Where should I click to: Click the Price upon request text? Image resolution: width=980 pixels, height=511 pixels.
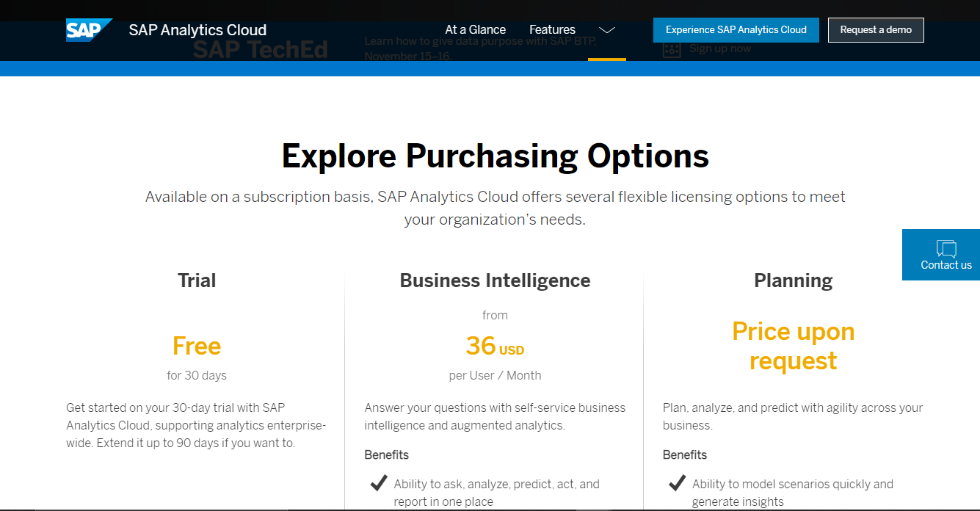(793, 346)
